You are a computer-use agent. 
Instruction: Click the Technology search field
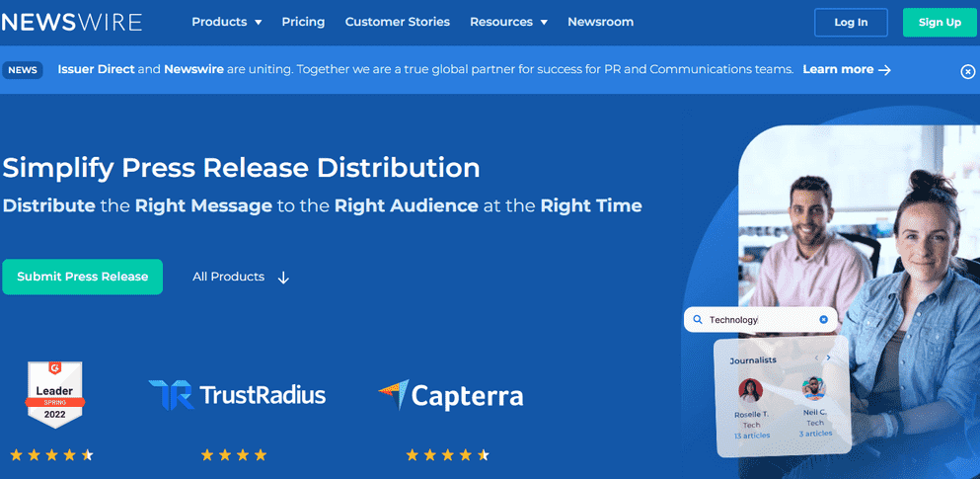[x=760, y=320]
